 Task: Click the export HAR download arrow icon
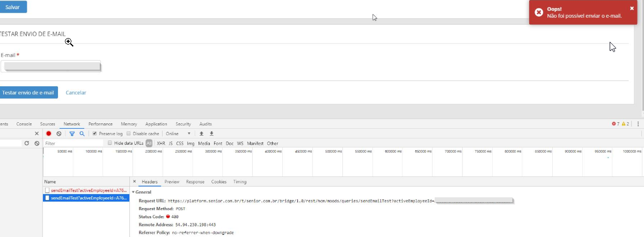(211, 134)
